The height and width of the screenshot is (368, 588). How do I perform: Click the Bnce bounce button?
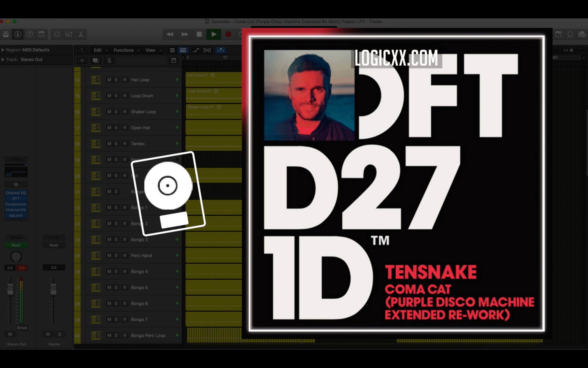click(22, 327)
